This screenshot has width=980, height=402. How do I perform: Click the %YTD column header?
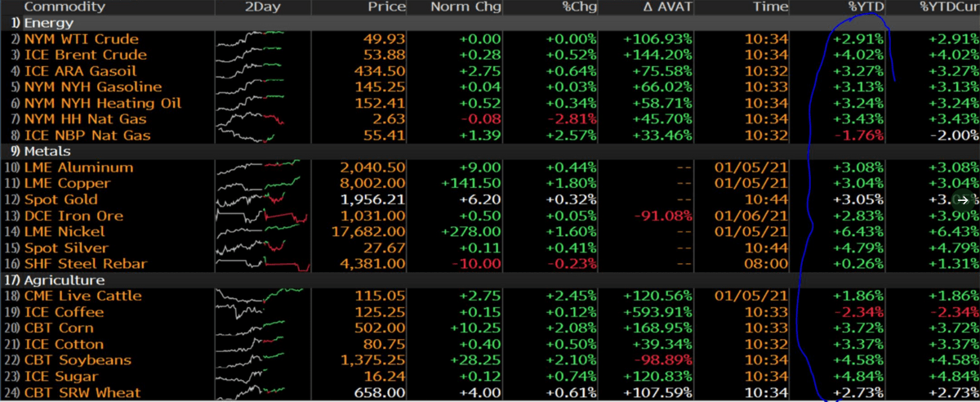[x=866, y=7]
